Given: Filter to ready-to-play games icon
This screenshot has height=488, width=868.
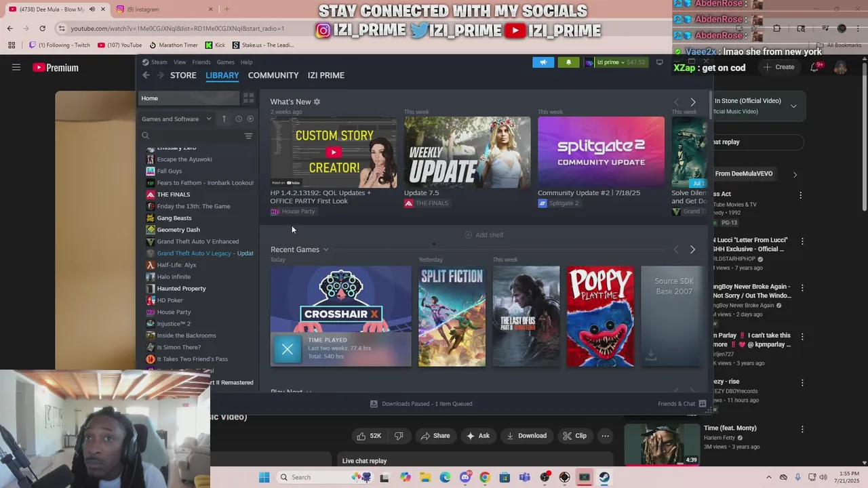Looking at the screenshot, I should click(250, 119).
